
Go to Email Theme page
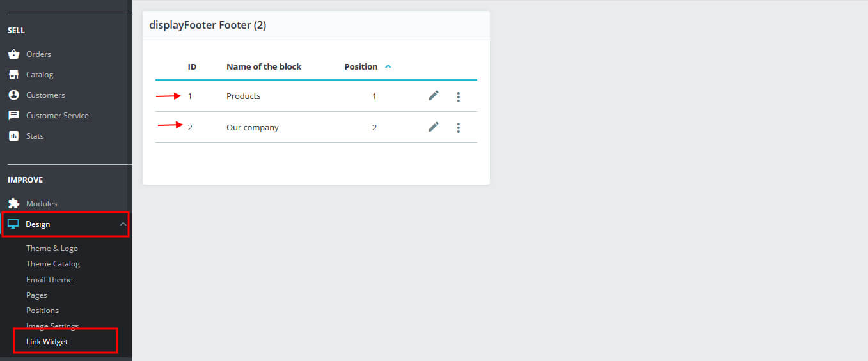[49, 280]
